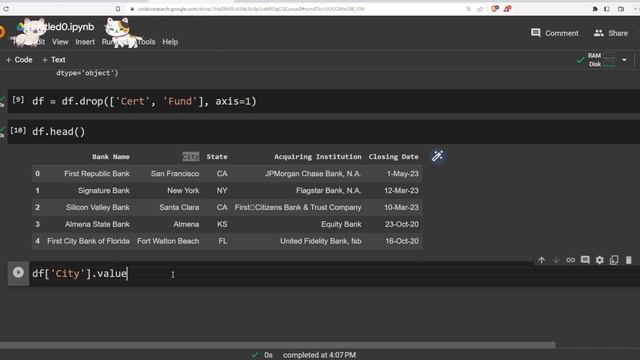Open the Brave shields icon
The height and width of the screenshot is (360, 640).
click(495, 9)
